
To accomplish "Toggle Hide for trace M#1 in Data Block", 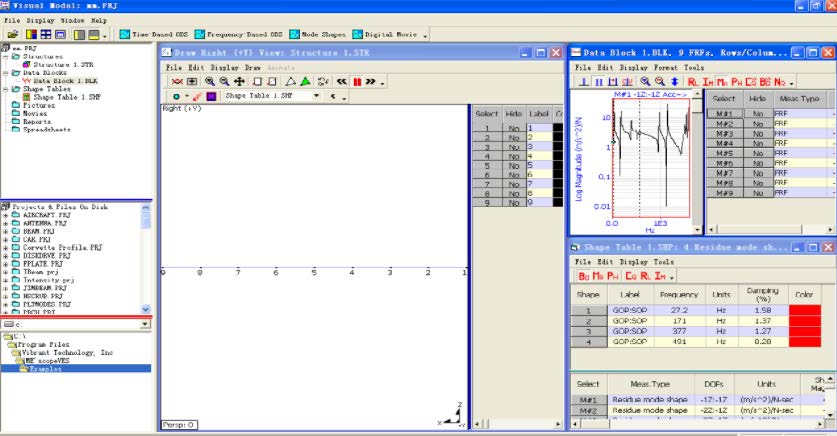I will click(x=757, y=115).
